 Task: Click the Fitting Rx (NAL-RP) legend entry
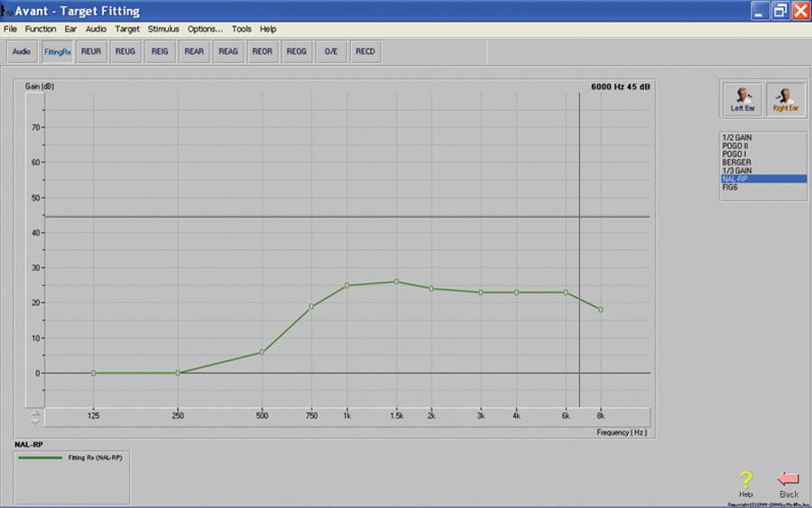[x=72, y=458]
